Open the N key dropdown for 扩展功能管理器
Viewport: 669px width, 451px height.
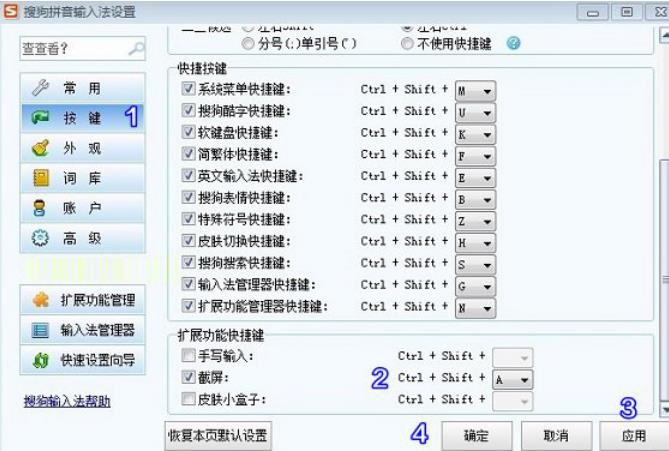(475, 308)
